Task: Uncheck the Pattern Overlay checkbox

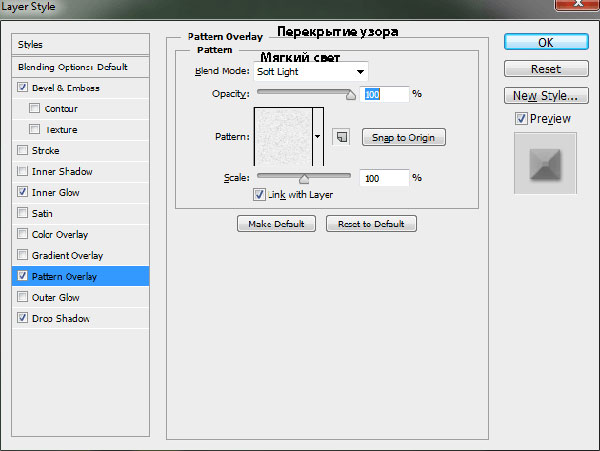Action: (23, 276)
